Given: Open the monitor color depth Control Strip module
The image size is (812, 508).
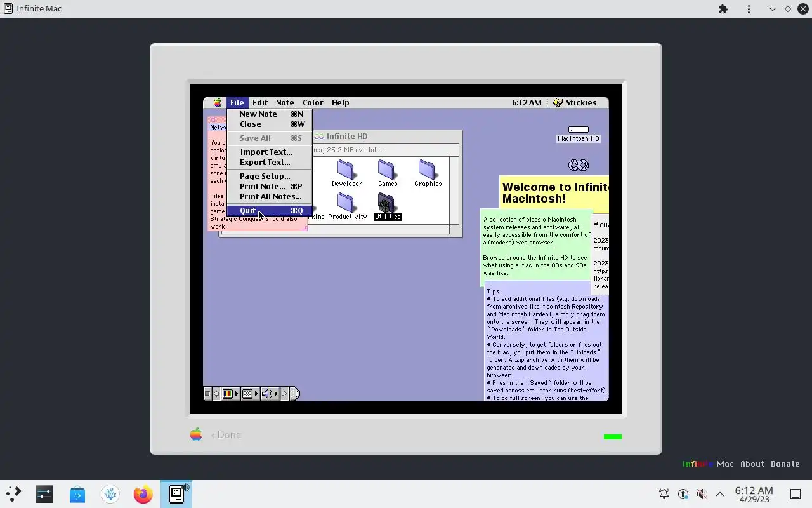Looking at the screenshot, I should (x=230, y=394).
